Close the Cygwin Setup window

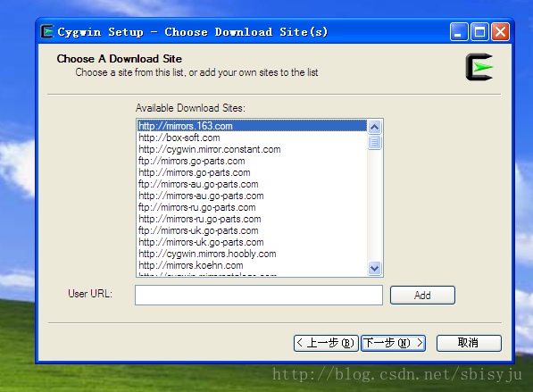pos(501,32)
